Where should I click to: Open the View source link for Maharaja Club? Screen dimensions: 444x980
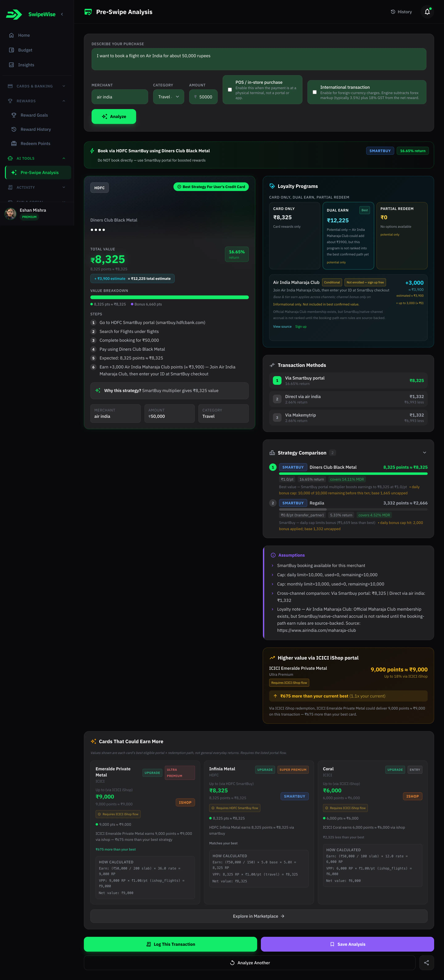coord(282,327)
